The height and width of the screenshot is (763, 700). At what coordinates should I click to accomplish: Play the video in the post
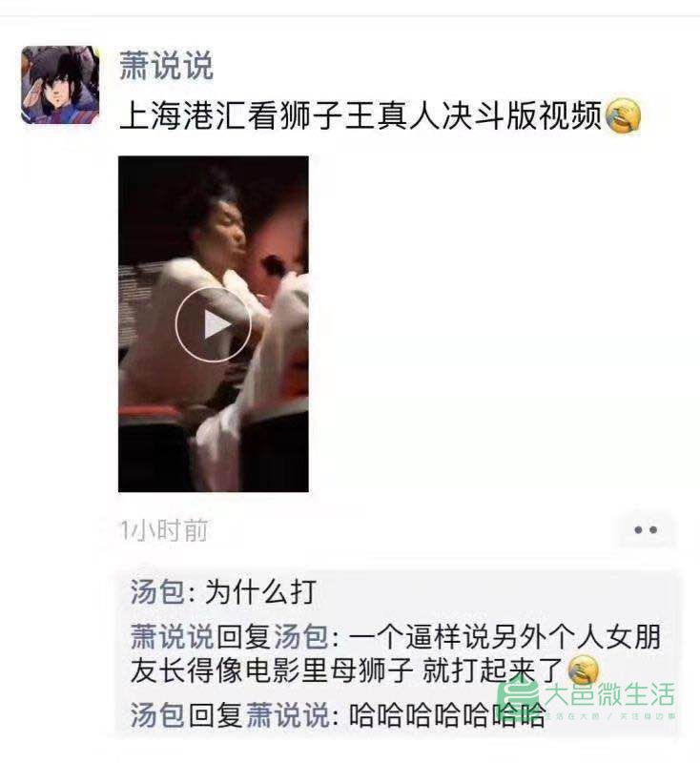pyautogui.click(x=213, y=324)
